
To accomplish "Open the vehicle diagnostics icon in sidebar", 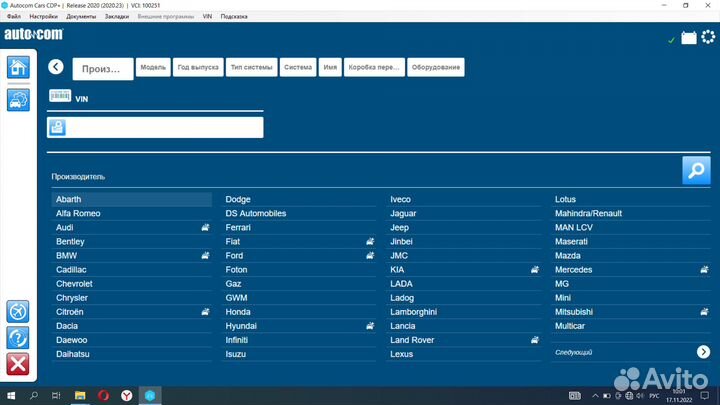I will pos(18,100).
